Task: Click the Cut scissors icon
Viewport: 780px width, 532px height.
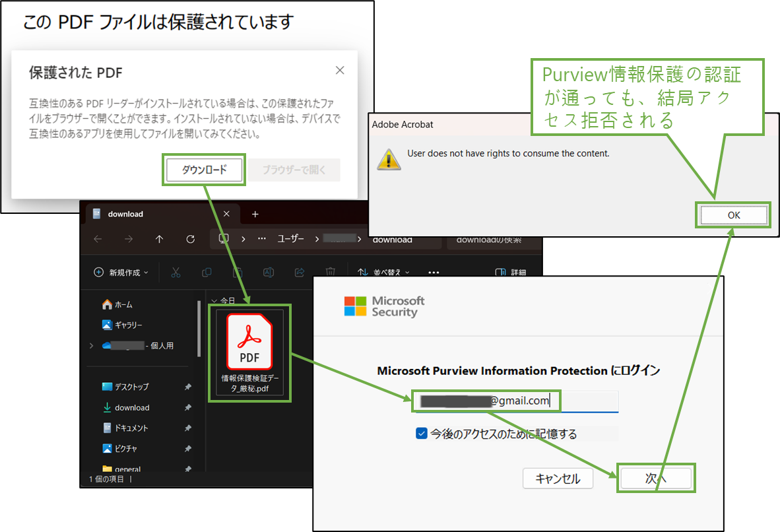Action: click(x=176, y=272)
